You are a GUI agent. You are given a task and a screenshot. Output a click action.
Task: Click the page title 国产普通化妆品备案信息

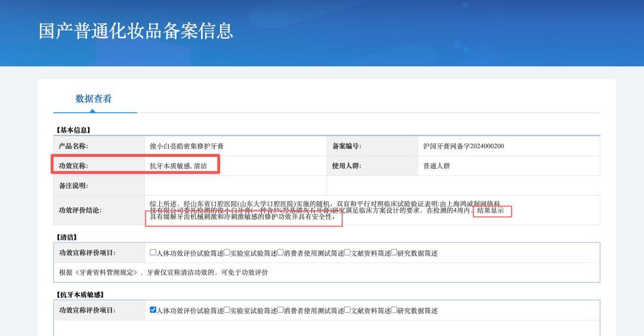tap(136, 30)
